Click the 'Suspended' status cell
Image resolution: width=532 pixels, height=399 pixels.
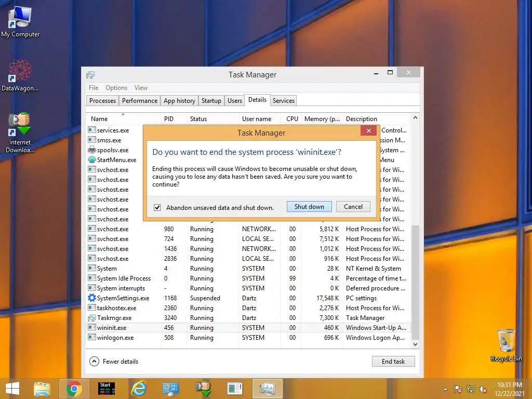(x=205, y=298)
